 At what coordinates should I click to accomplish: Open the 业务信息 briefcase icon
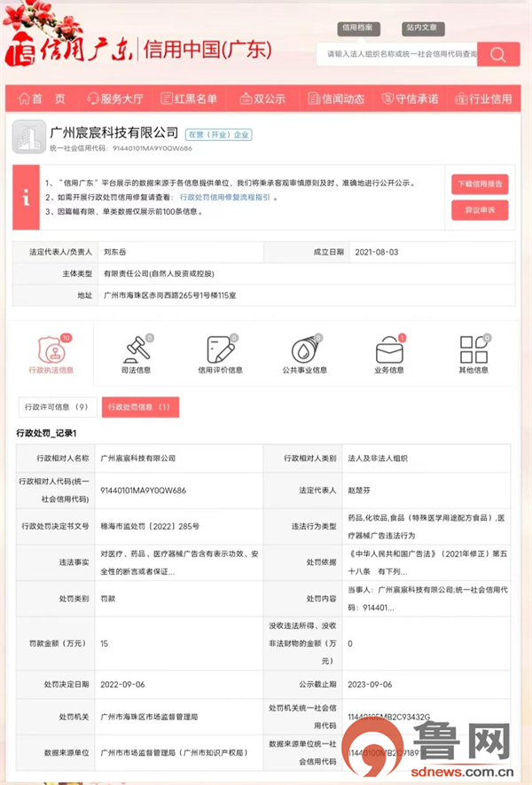[x=389, y=349]
